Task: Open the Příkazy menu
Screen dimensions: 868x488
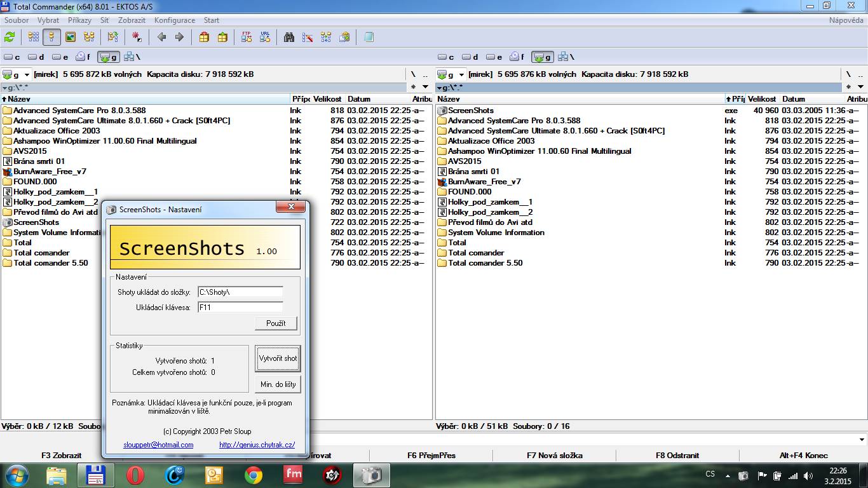Action: 79,20
